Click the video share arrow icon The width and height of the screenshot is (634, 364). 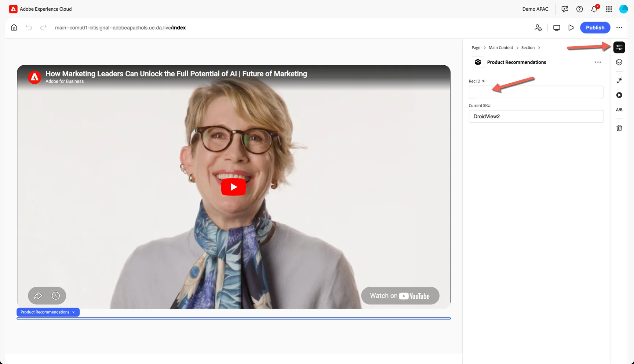(38, 296)
